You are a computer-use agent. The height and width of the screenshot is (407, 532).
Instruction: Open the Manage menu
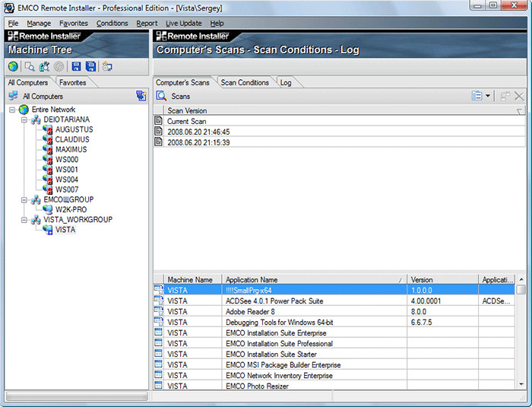pyautogui.click(x=39, y=23)
